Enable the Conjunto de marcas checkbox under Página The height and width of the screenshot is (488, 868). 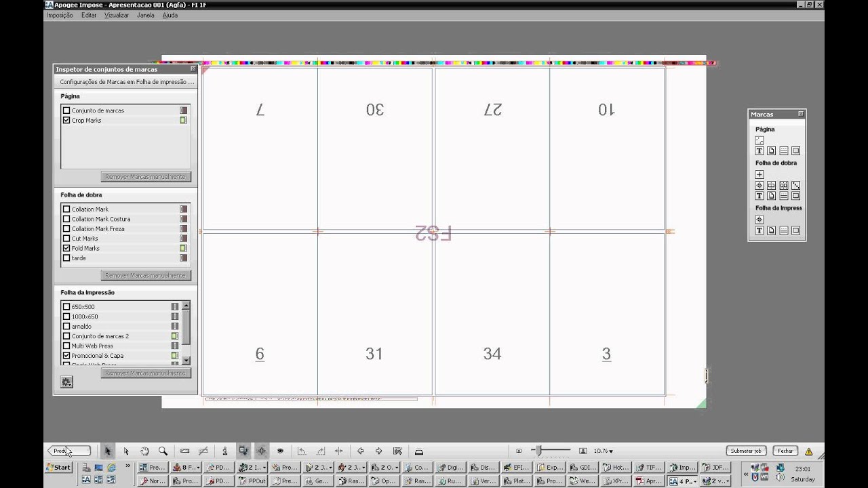66,110
